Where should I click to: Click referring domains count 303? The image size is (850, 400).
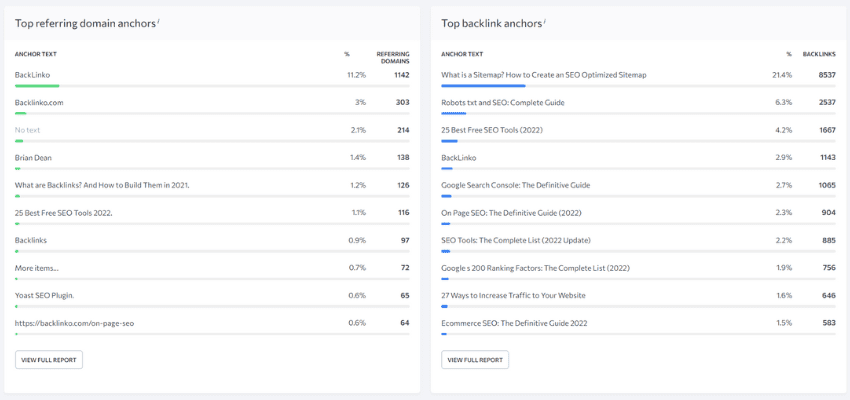point(403,102)
